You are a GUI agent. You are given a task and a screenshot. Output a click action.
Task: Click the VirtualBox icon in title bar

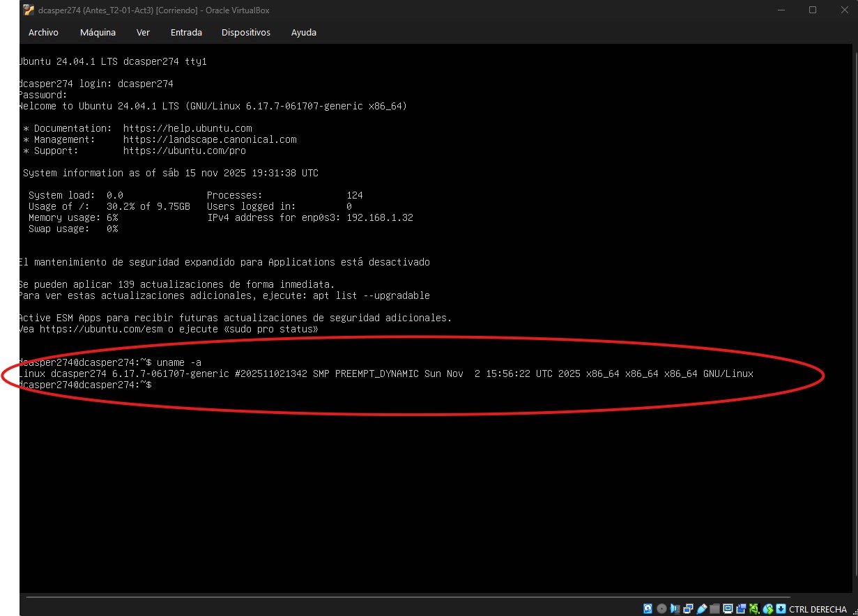[29, 10]
